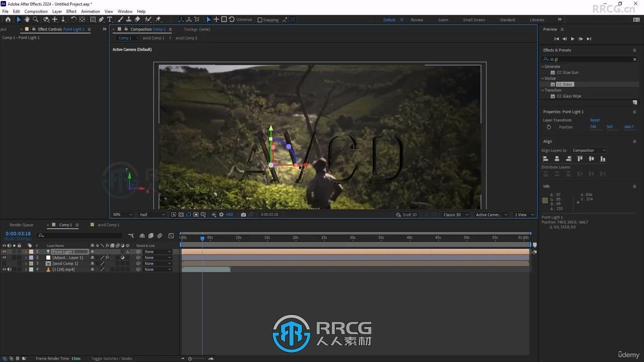Click the current time 0:00:03:18 display
Screen dimensions: 644x362
tap(18, 233)
